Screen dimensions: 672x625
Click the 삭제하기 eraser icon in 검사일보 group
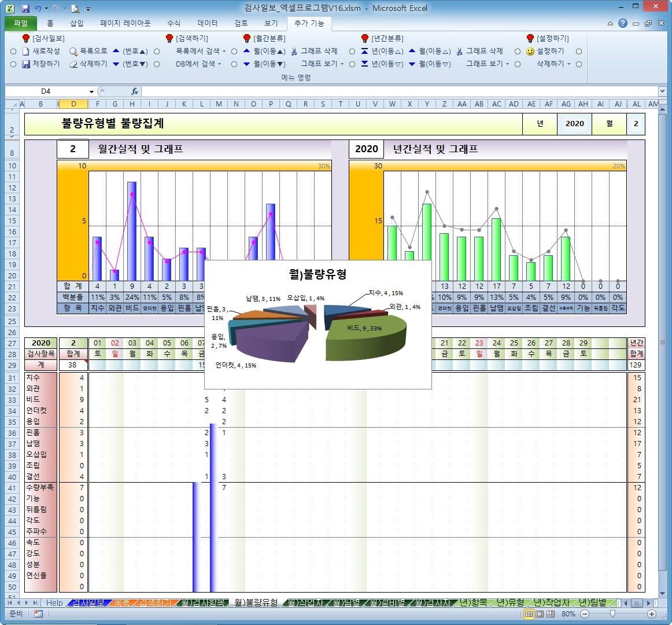click(x=73, y=64)
